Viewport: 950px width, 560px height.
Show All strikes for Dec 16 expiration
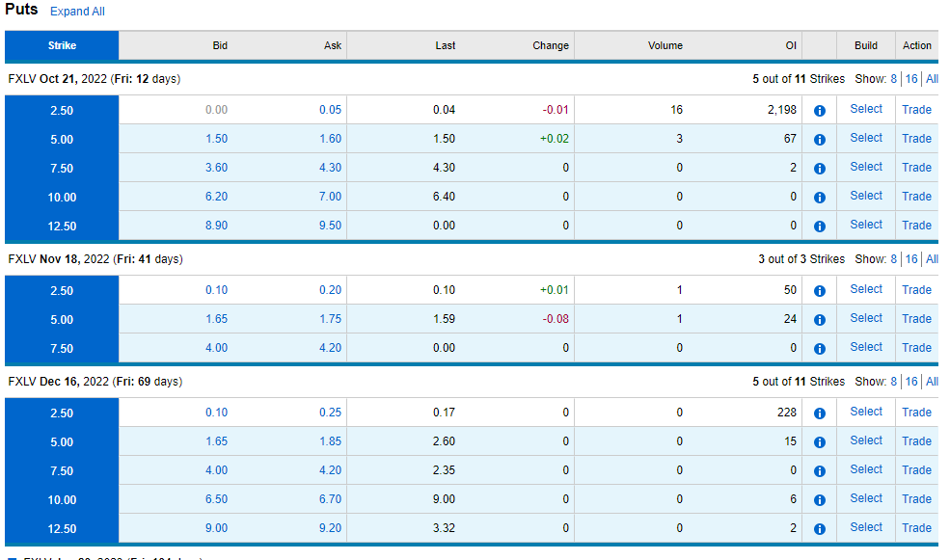click(932, 382)
